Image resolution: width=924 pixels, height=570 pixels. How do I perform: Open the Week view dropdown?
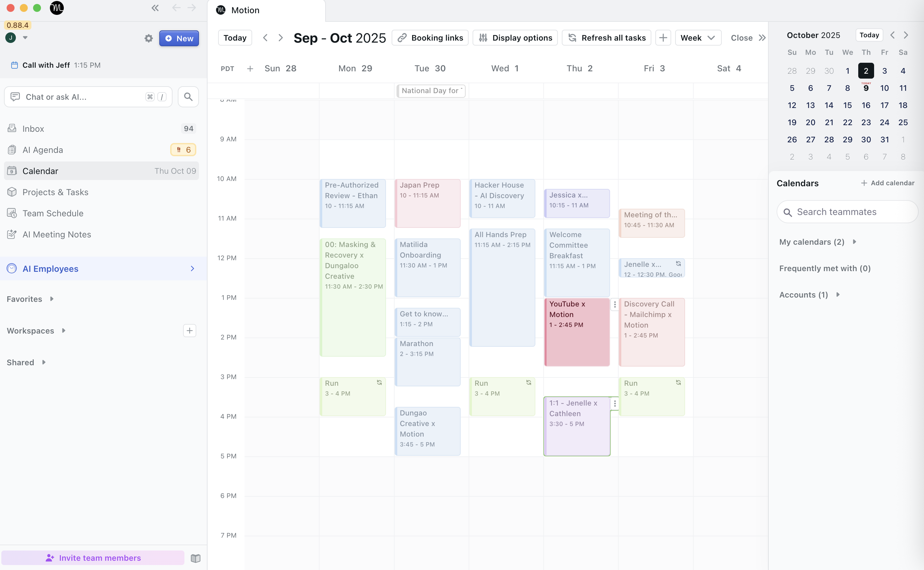(x=698, y=38)
